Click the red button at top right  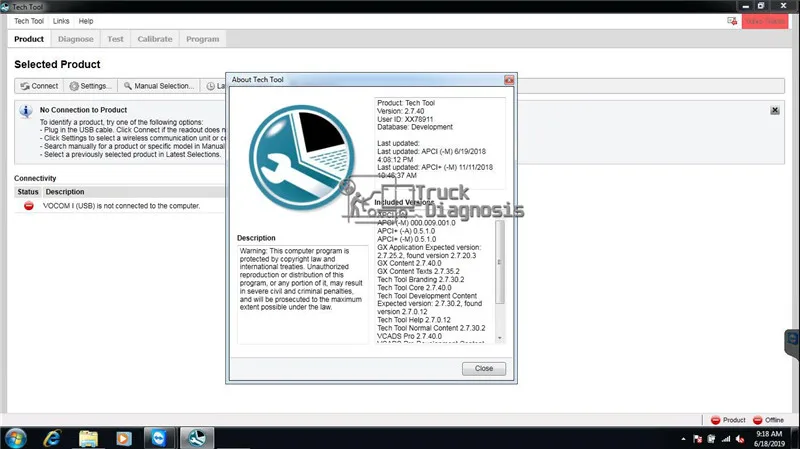pyautogui.click(x=765, y=21)
